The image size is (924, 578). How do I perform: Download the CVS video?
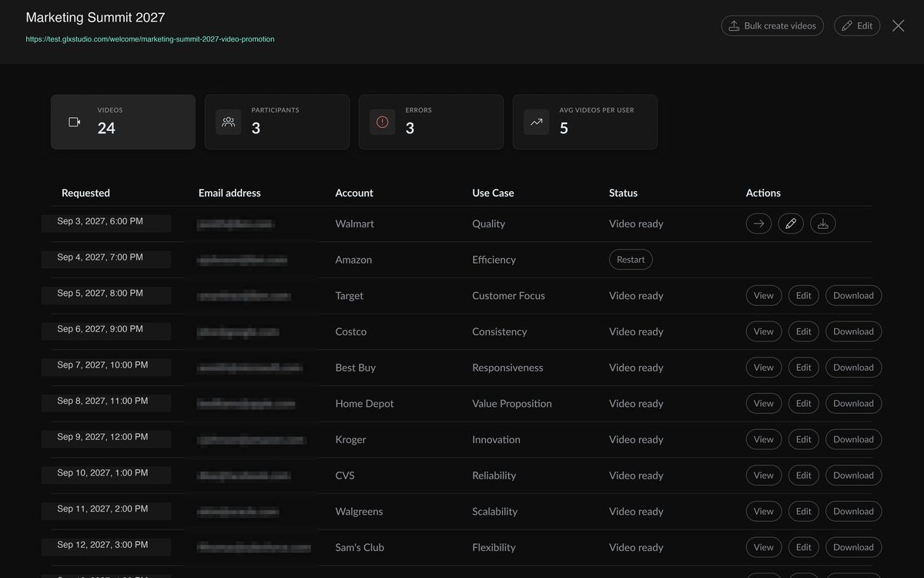pyautogui.click(x=853, y=476)
